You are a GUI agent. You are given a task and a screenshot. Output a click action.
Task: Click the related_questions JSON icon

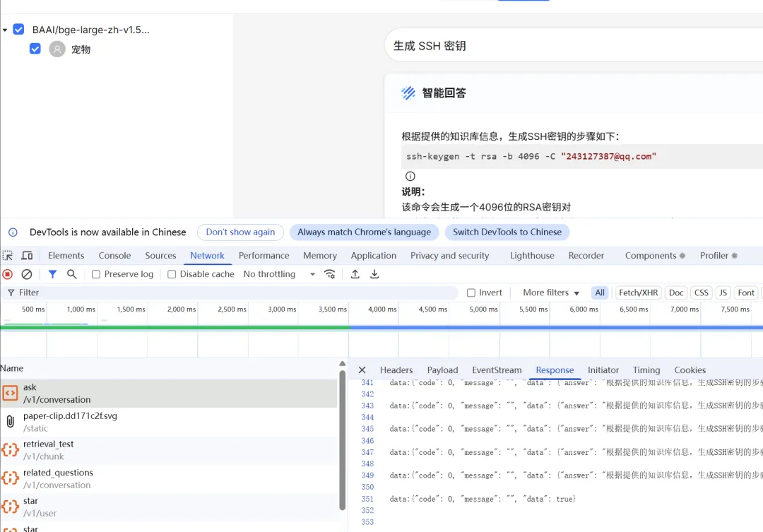tap(10, 478)
